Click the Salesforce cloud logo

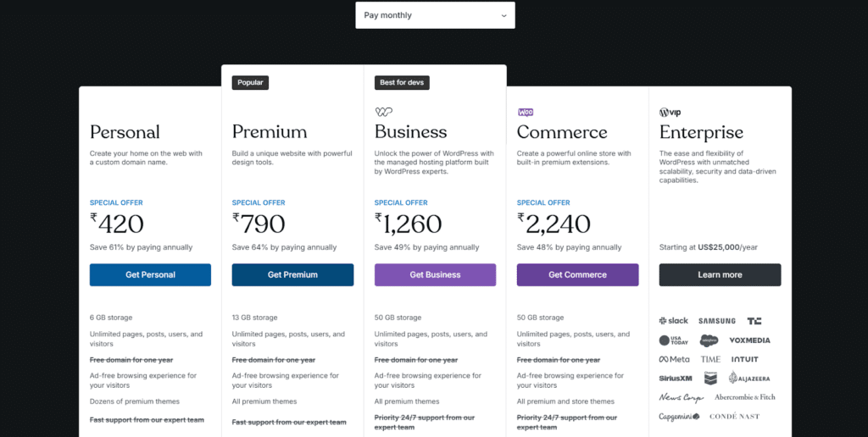[709, 340]
